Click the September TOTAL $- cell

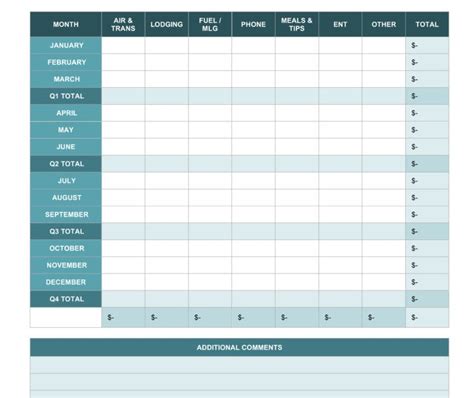[427, 215]
